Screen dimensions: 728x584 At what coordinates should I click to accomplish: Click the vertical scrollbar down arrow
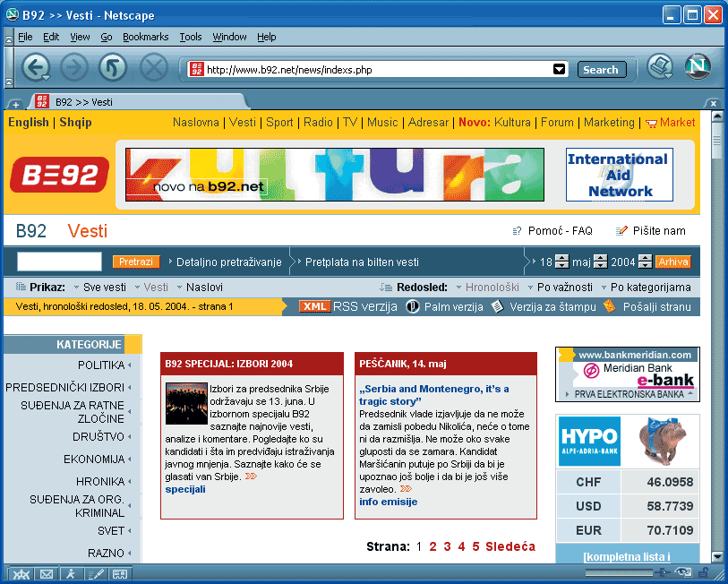pos(717,556)
